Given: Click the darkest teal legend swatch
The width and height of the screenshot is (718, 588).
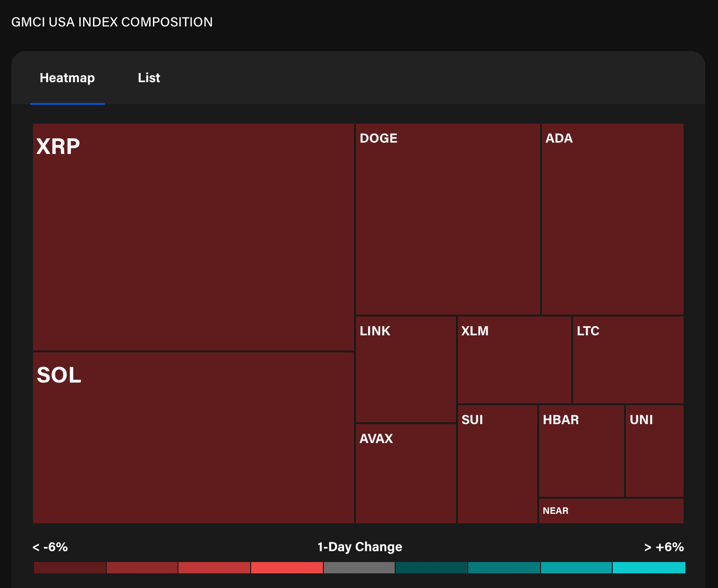Looking at the screenshot, I should (431, 568).
